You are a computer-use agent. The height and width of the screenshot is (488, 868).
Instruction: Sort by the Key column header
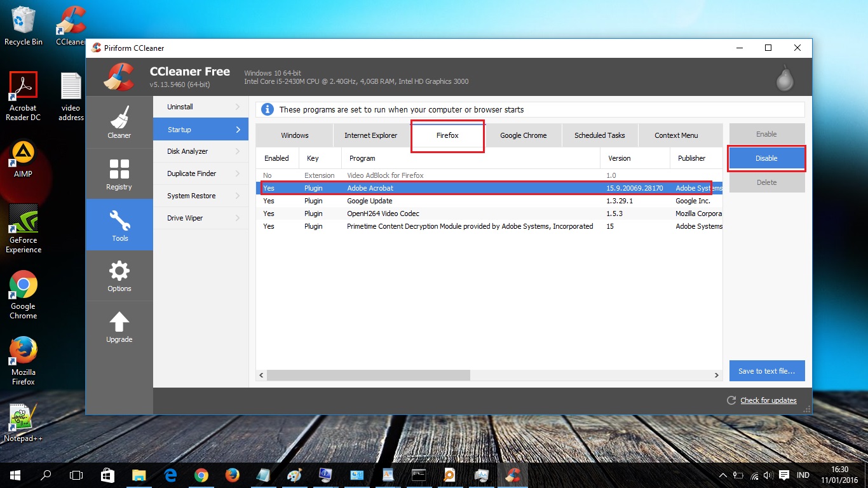[320, 158]
